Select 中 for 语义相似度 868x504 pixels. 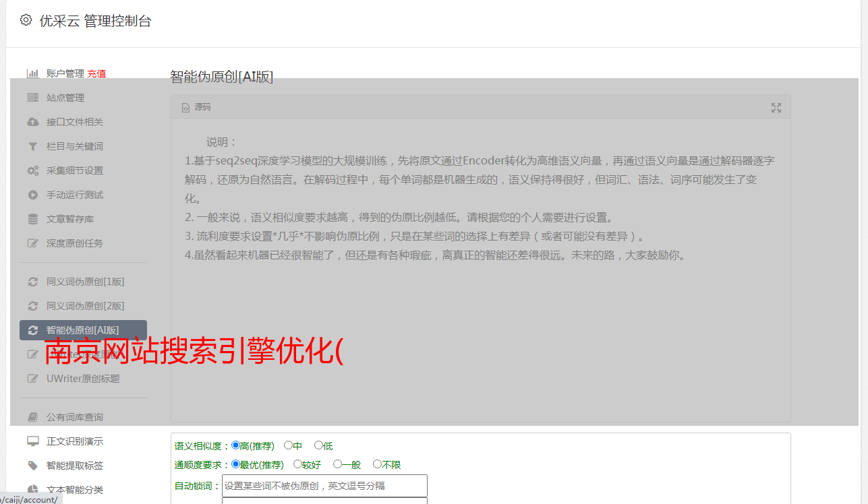click(288, 445)
